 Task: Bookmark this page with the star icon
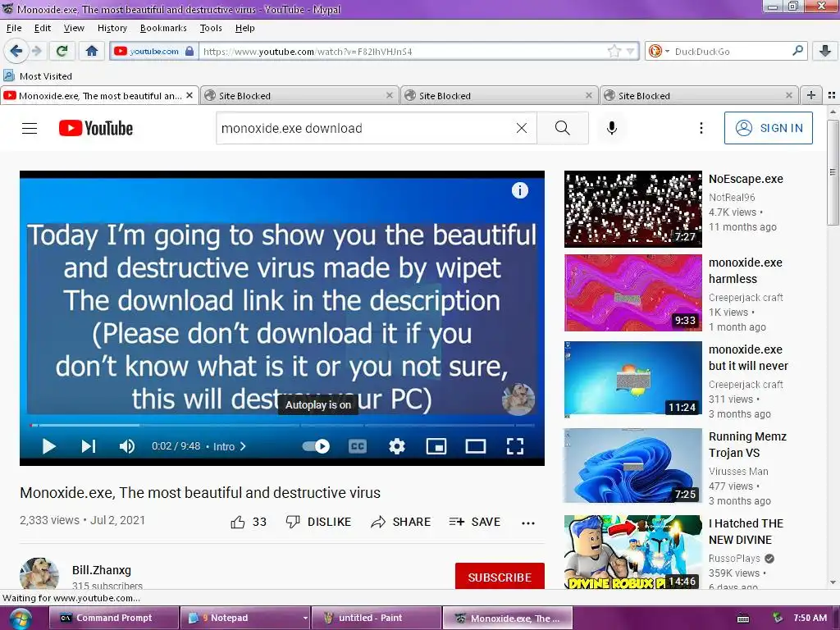pyautogui.click(x=614, y=52)
